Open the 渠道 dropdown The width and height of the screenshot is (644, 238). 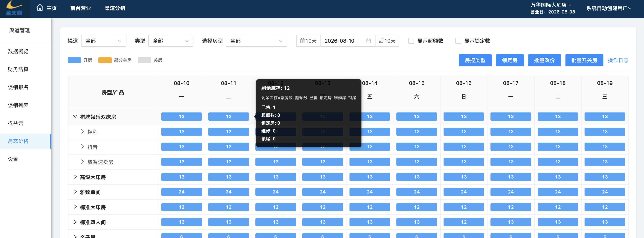coord(104,41)
